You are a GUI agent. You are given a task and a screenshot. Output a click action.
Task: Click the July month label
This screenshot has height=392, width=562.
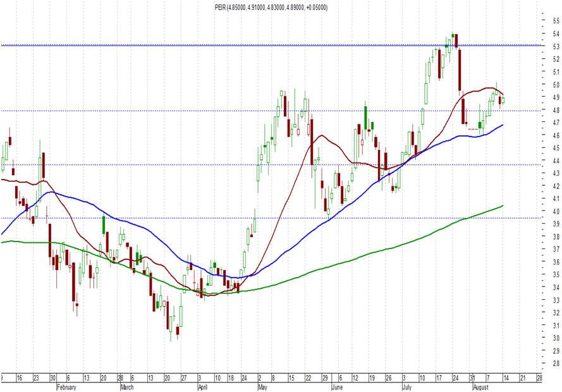pyautogui.click(x=407, y=388)
